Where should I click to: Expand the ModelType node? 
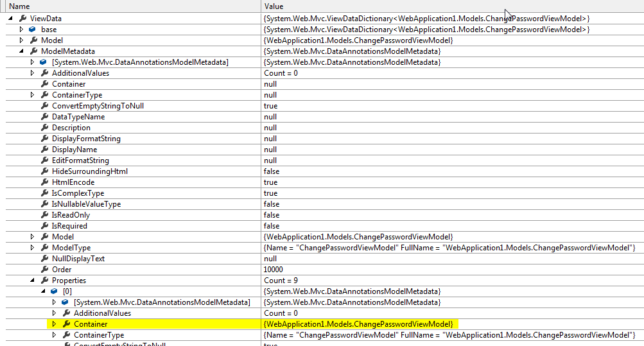click(x=32, y=248)
